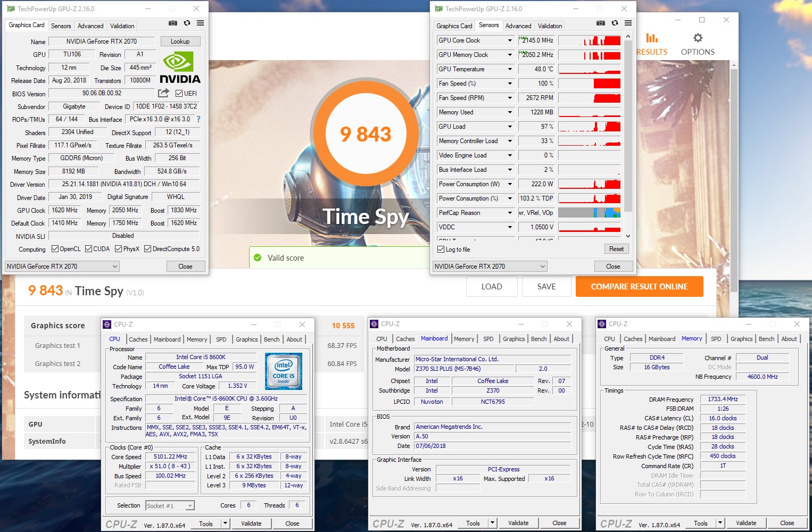Click BIOS share/export icon in GPU-Z
This screenshot has width=812, height=532.
click(x=163, y=93)
